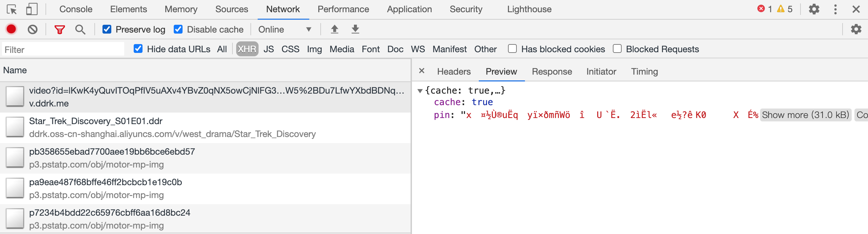Uncheck the Disable cache checkbox
The height and width of the screenshot is (234, 868).
pyautogui.click(x=178, y=30)
